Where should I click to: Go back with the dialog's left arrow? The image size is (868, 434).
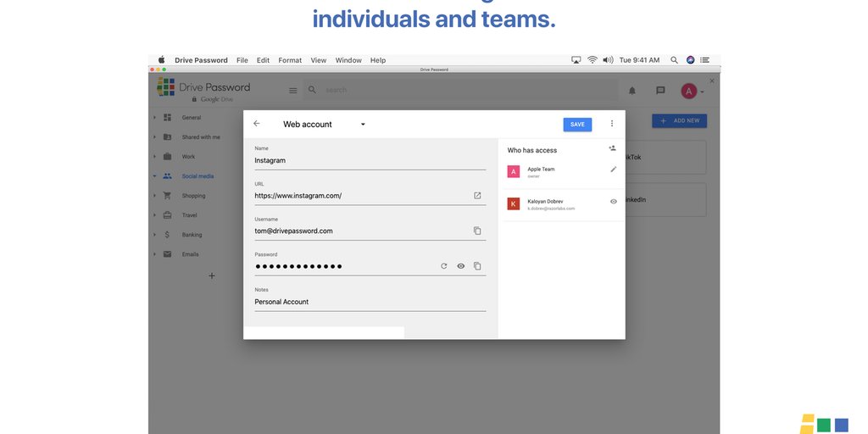[x=256, y=124]
